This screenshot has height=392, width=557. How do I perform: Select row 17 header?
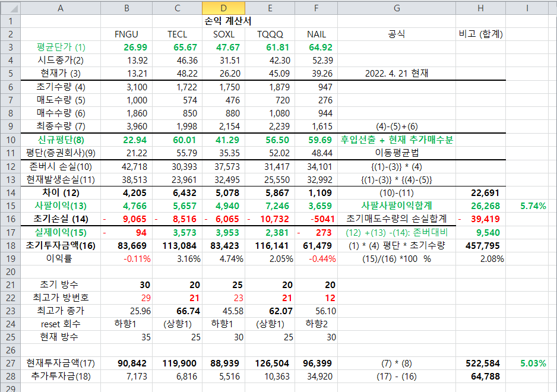11,232
